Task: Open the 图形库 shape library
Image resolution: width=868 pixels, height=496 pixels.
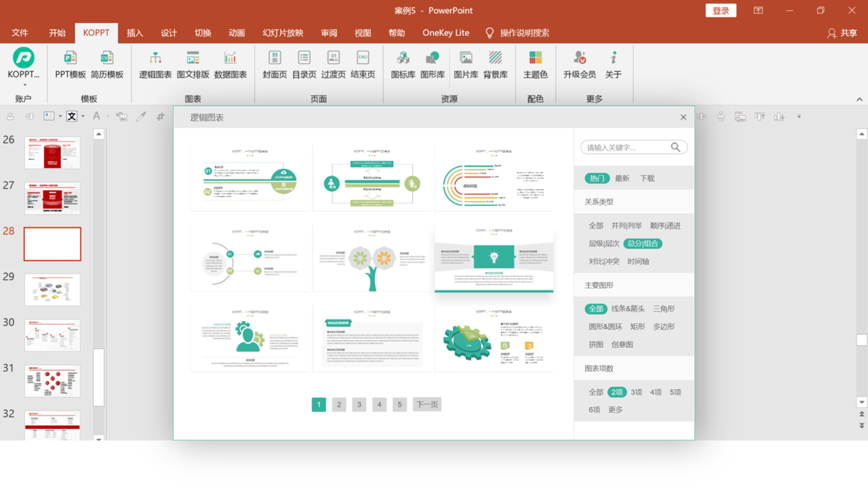Action: pyautogui.click(x=433, y=64)
